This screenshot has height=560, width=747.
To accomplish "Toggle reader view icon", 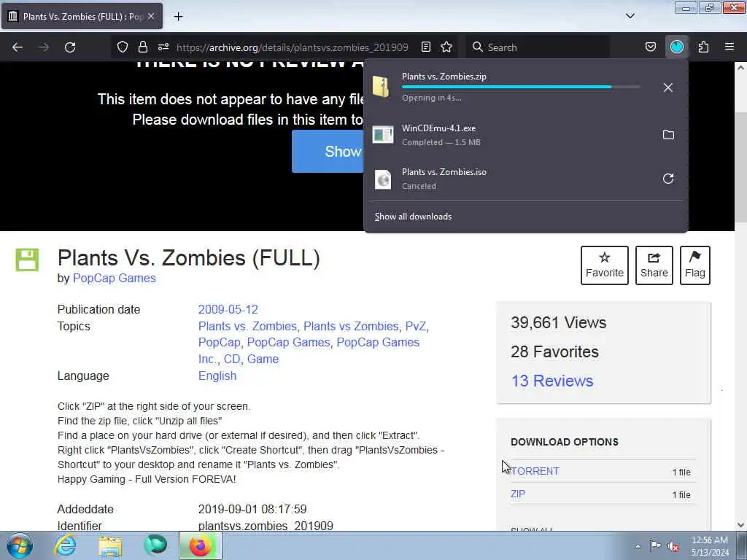I will pos(426,47).
